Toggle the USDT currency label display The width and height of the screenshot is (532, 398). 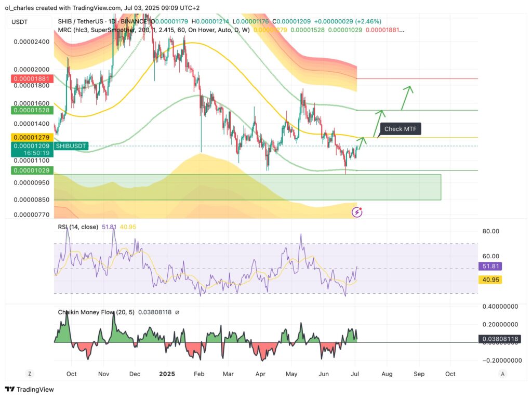pos(20,22)
